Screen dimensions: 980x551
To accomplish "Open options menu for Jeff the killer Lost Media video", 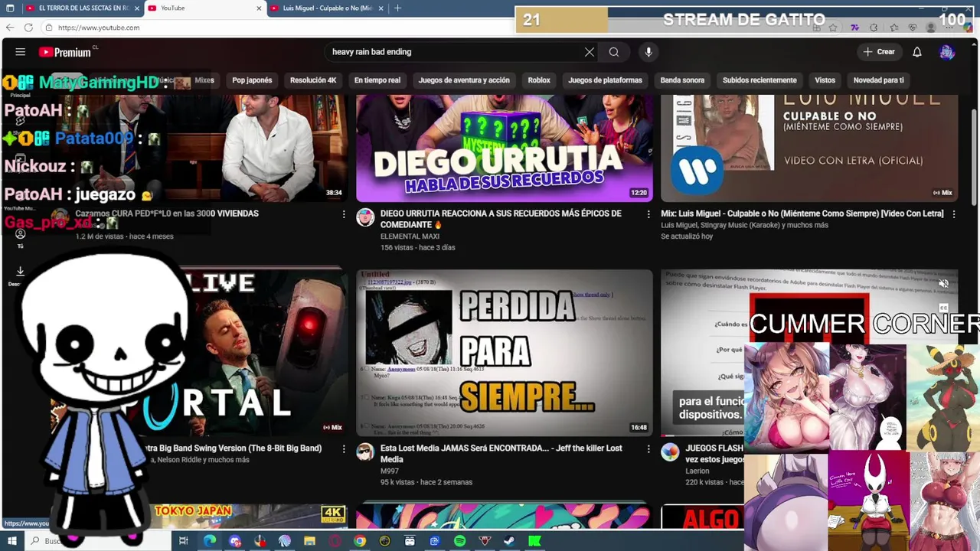I will tap(648, 448).
